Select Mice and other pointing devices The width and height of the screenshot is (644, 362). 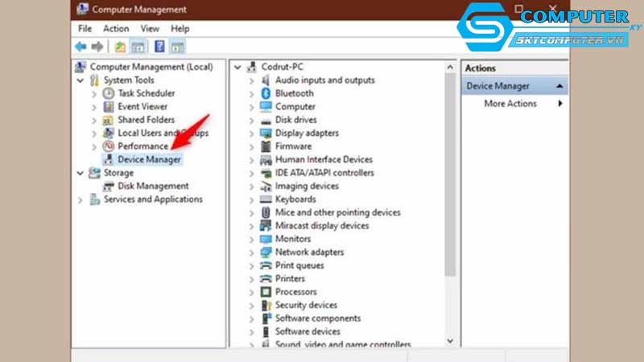pyautogui.click(x=337, y=212)
